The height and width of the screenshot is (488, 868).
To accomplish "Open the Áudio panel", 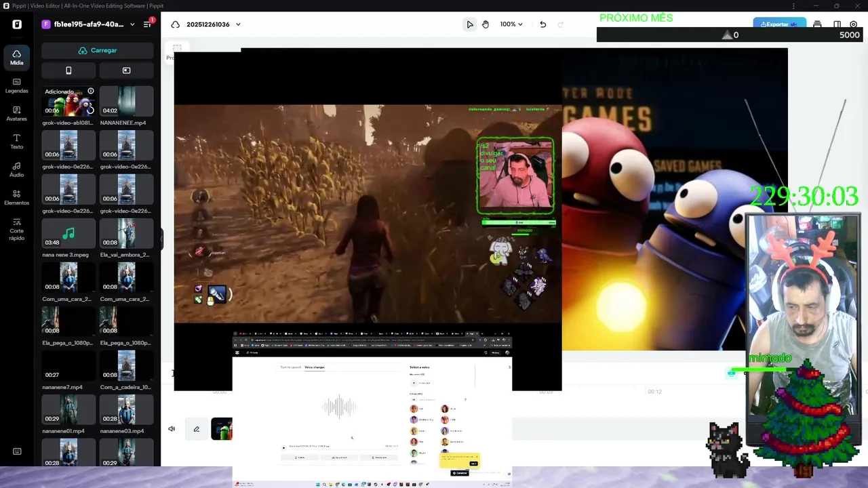I will click(16, 169).
